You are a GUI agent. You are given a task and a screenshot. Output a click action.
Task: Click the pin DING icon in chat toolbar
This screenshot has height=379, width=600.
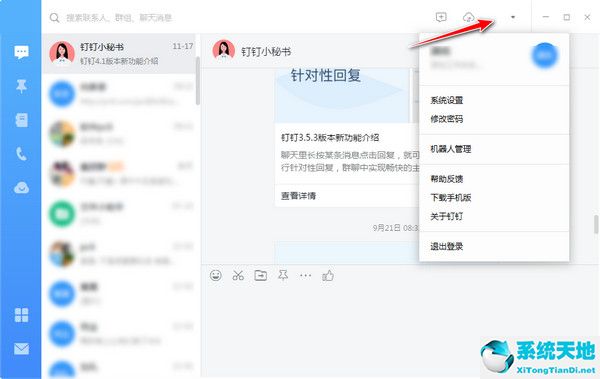(x=283, y=275)
